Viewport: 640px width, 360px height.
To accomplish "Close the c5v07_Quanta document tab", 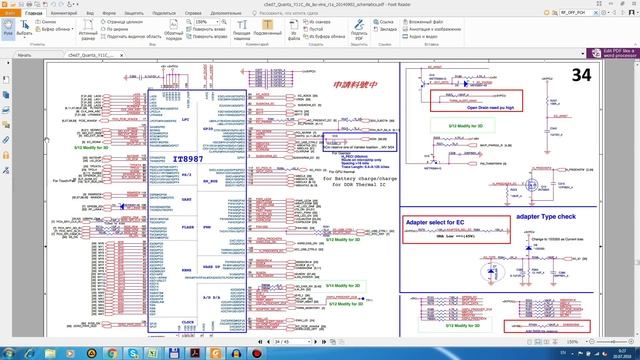I will (x=121, y=55).
